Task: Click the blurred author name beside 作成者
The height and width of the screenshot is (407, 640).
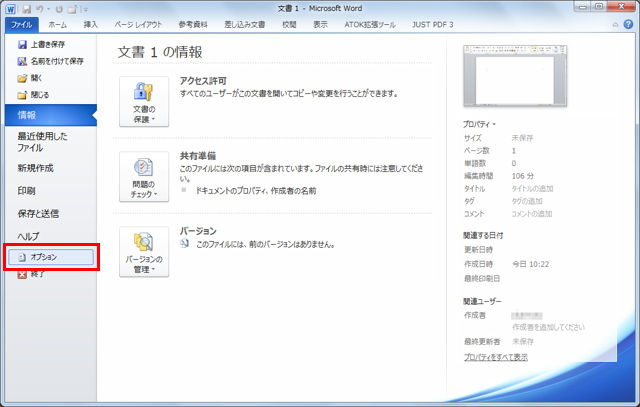Action: [527, 316]
